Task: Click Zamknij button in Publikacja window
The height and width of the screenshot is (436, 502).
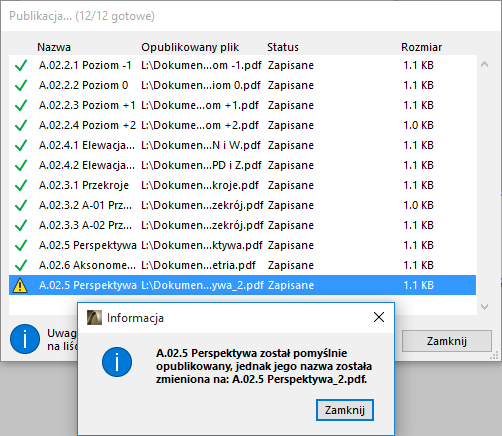Action: (x=447, y=341)
